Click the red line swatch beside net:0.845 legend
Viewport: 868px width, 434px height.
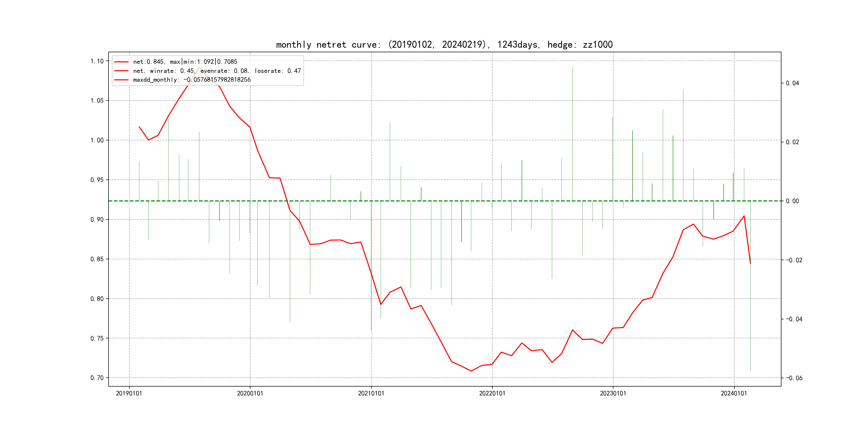pyautogui.click(x=121, y=62)
